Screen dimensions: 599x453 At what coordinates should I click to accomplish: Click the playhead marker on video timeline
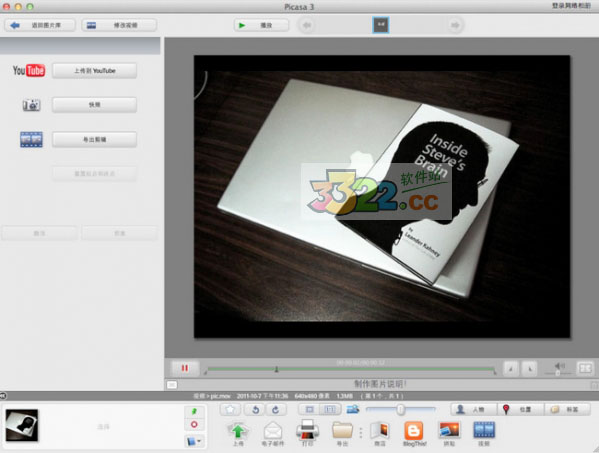coord(276,369)
